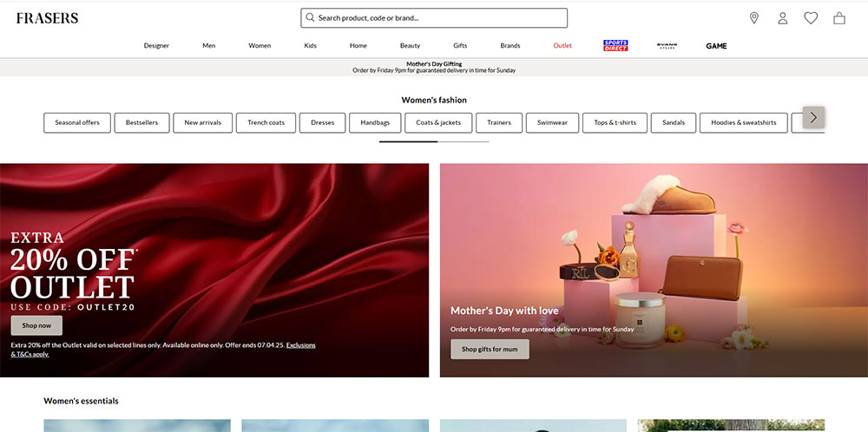The width and height of the screenshot is (868, 432).
Task: Select the Coats & jackets chip
Action: 437,123
